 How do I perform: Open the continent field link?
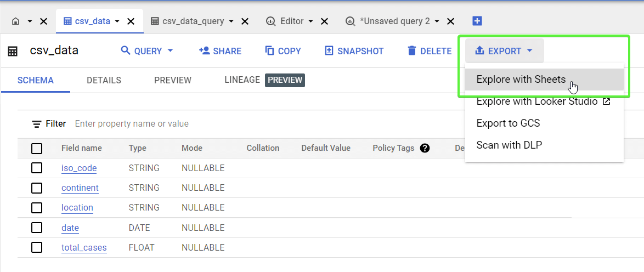[80, 188]
